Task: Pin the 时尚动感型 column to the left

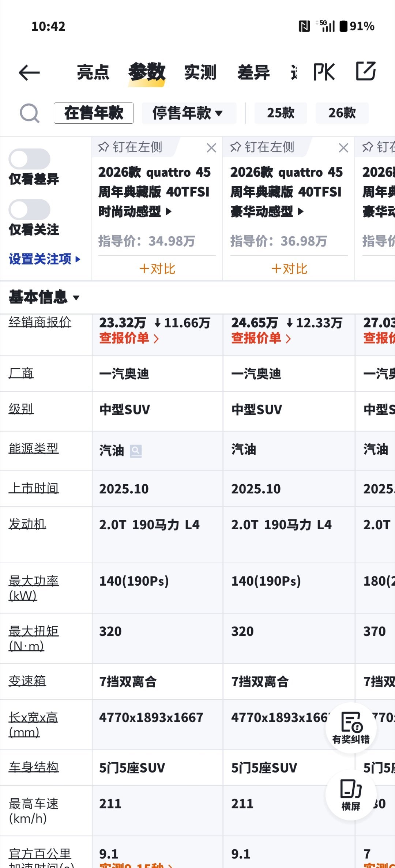Action: (x=130, y=147)
